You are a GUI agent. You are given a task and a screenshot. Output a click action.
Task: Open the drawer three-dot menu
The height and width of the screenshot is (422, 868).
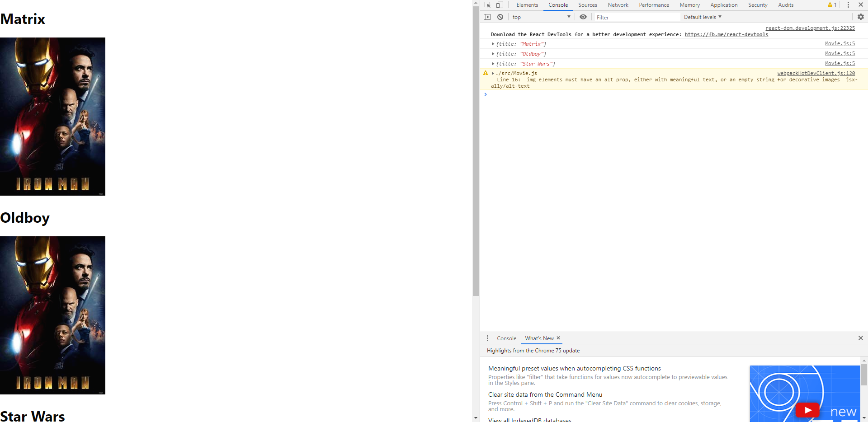(487, 338)
